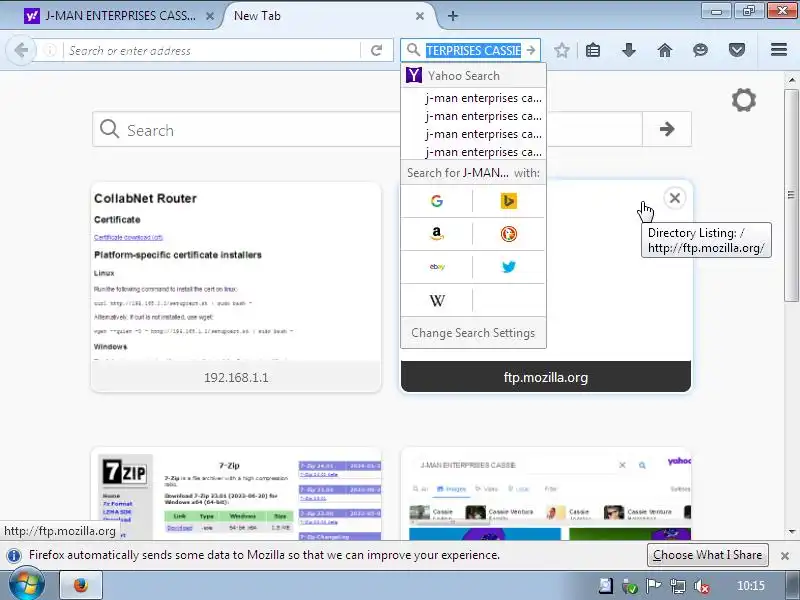
Task: Search with Wikipedia from the one-off engines
Action: point(437,300)
